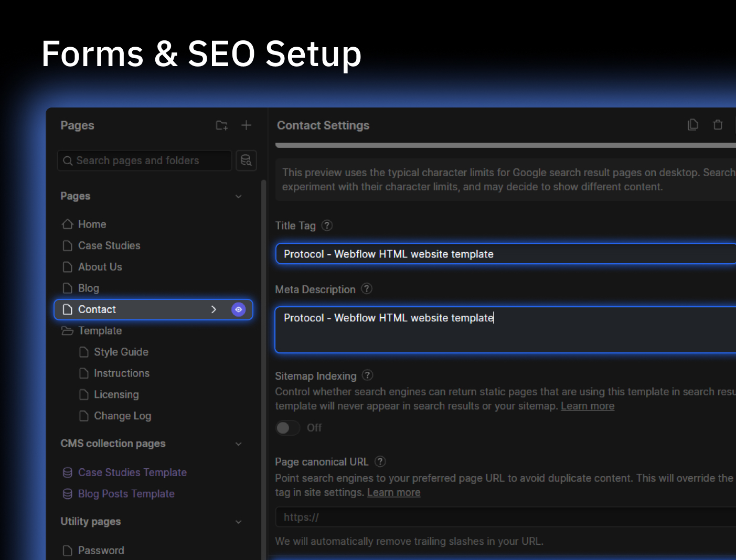
Task: Open the Sitemap Indexing help tooltip
Action: (x=367, y=375)
